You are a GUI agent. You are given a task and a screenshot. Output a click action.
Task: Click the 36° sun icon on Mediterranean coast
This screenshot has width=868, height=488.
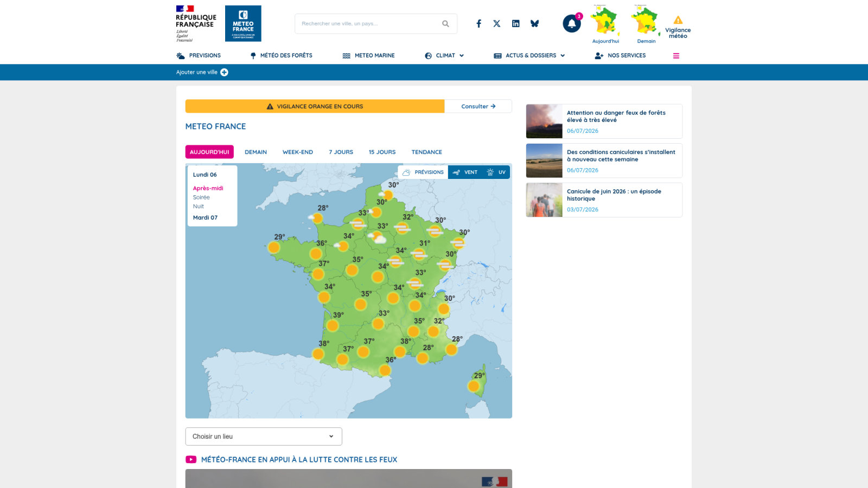click(x=385, y=370)
